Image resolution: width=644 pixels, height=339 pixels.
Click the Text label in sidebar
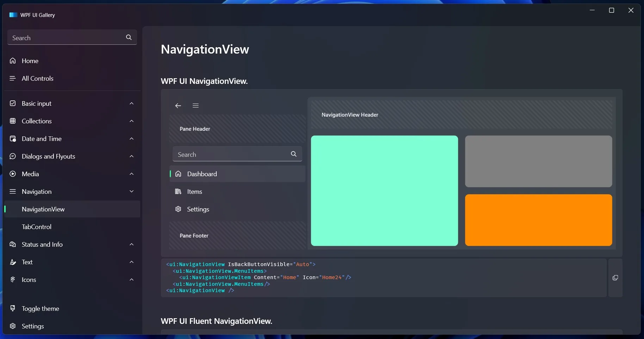coord(27,262)
